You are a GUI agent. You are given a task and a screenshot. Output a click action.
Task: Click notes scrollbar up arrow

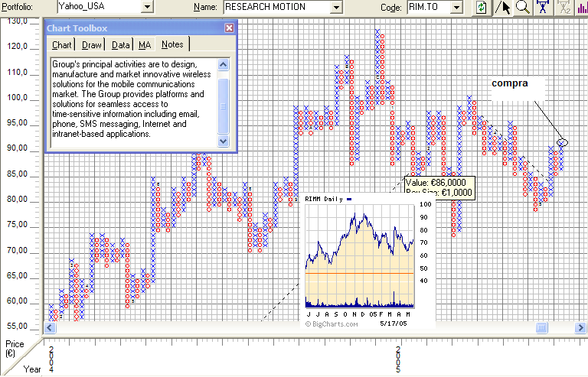click(223, 65)
